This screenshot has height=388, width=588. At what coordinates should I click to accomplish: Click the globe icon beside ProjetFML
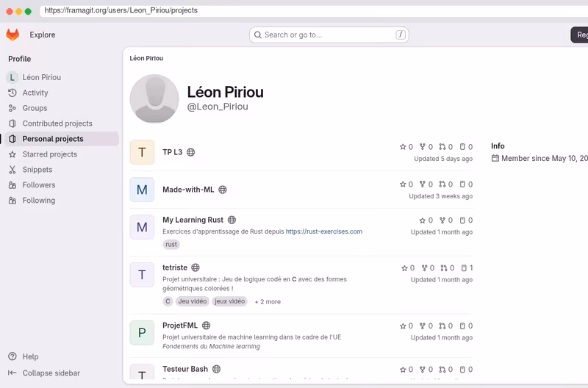tap(207, 326)
